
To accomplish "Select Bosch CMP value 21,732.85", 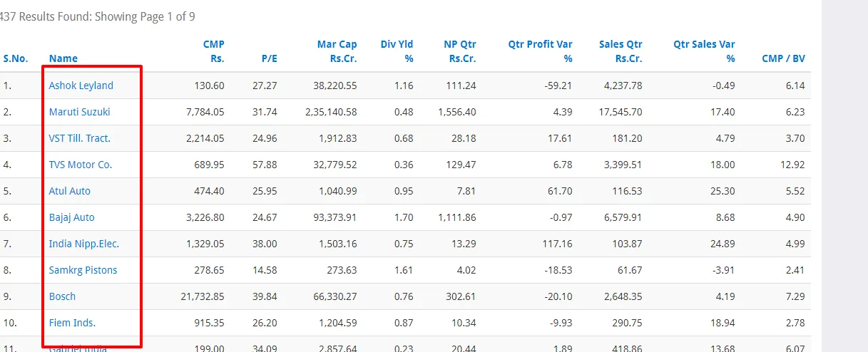I will coord(201,296).
